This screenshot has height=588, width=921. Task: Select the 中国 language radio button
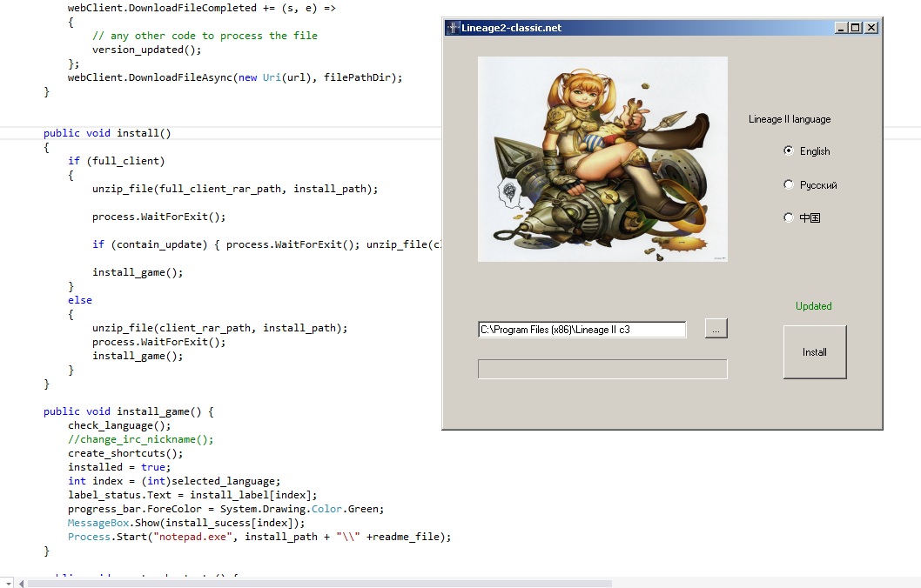pyautogui.click(x=789, y=217)
